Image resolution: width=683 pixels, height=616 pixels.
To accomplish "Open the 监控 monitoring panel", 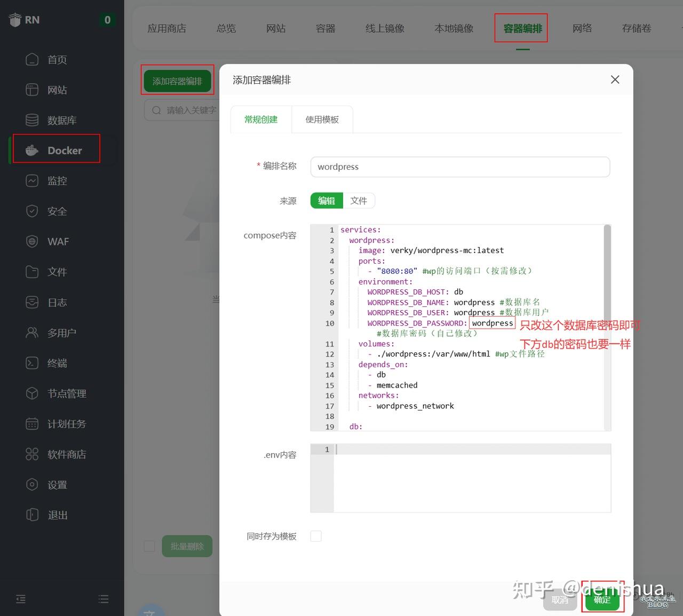I will 57,180.
